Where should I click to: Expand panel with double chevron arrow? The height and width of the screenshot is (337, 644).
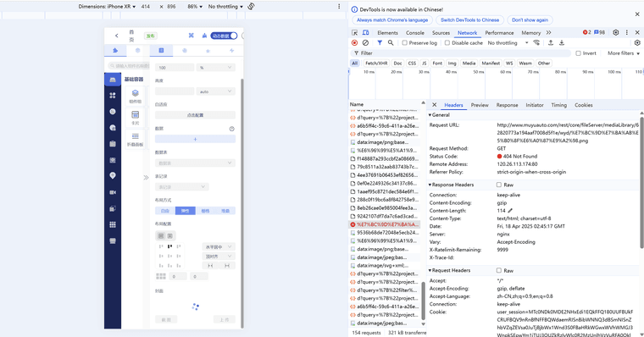pos(146,177)
